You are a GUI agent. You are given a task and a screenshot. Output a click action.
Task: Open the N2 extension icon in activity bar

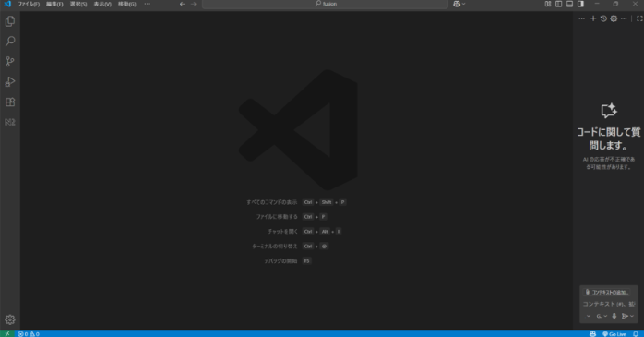click(x=10, y=122)
